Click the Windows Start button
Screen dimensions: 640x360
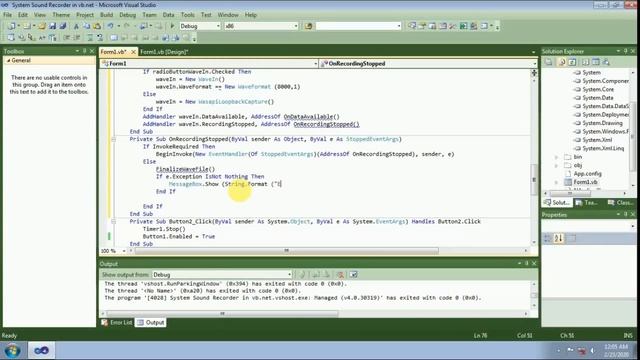tap(12, 351)
